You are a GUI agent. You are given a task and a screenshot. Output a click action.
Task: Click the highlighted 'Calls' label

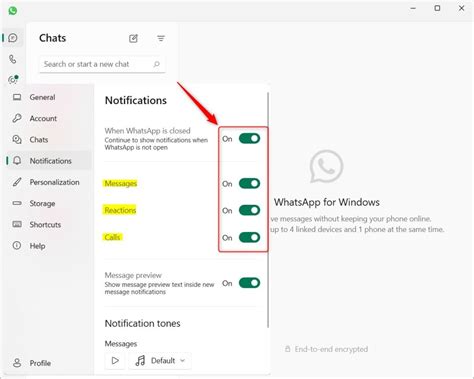[112, 237]
